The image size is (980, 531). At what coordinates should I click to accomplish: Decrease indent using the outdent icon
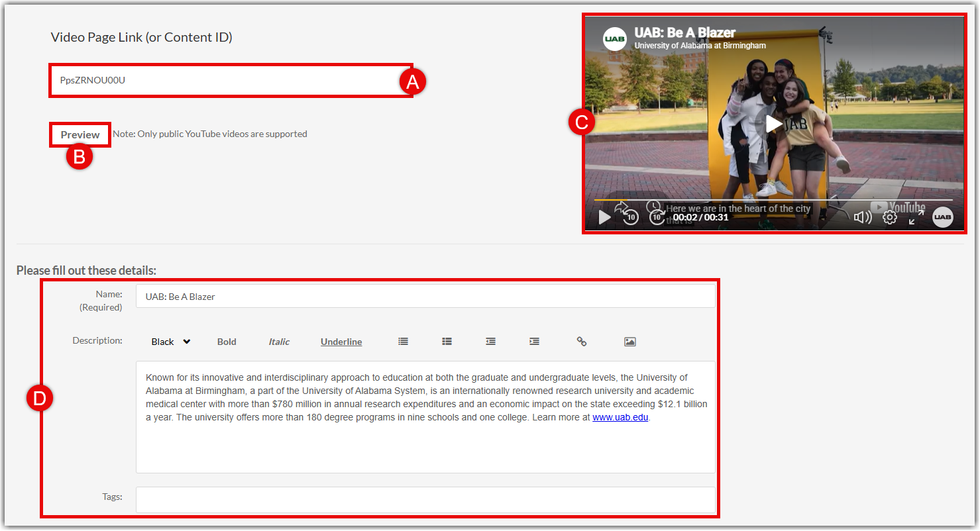(490, 342)
